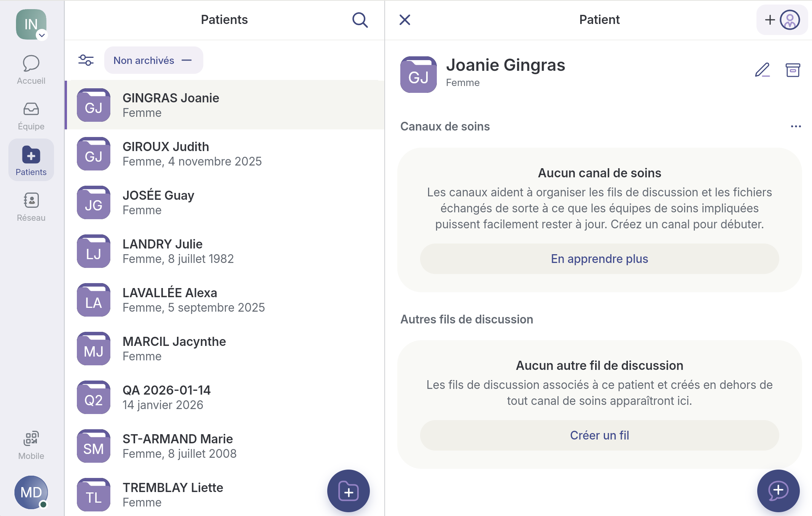The image size is (812, 516).
Task: Start new discussion with chat-plus button
Action: click(x=778, y=491)
